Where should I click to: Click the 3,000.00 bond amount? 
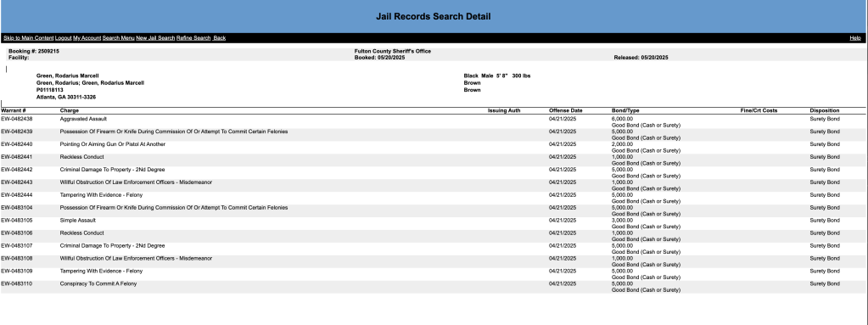622,221
